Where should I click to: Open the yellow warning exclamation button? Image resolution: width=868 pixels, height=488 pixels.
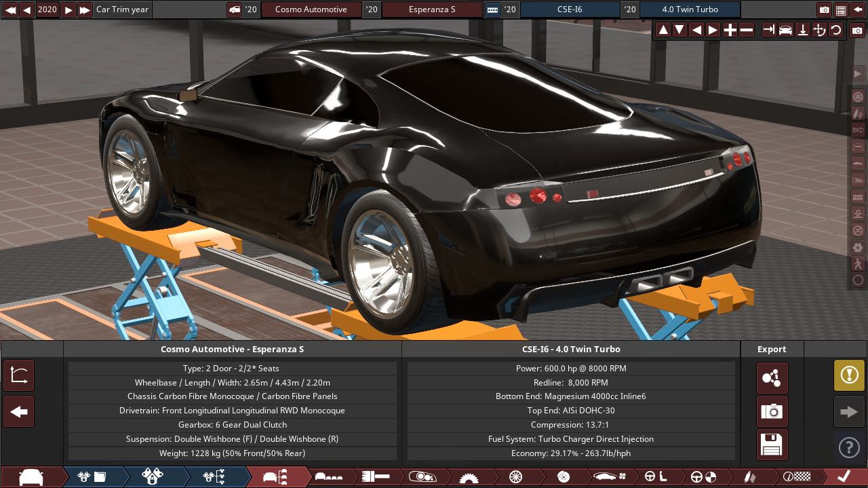pos(850,375)
